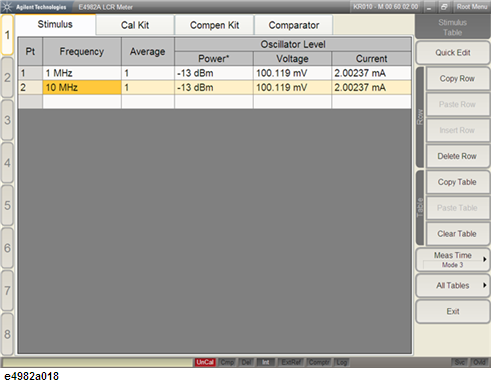Click the Stimulus Table menu title

pos(452,27)
